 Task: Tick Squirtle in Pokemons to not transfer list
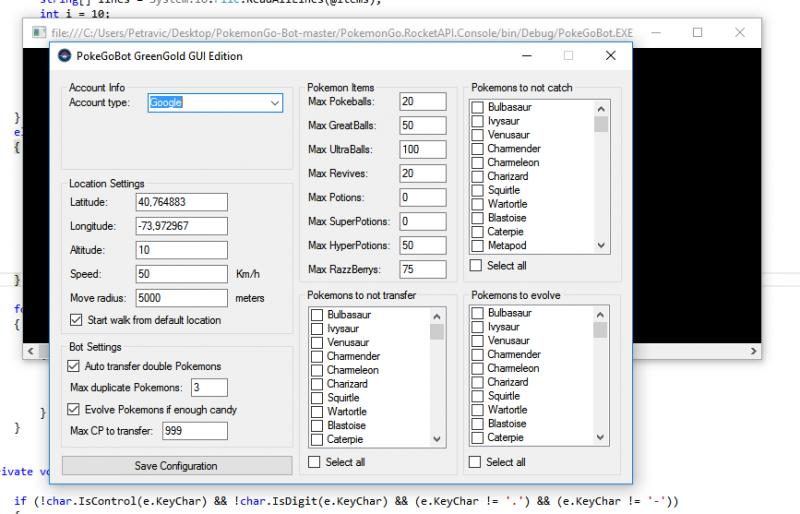(x=317, y=397)
